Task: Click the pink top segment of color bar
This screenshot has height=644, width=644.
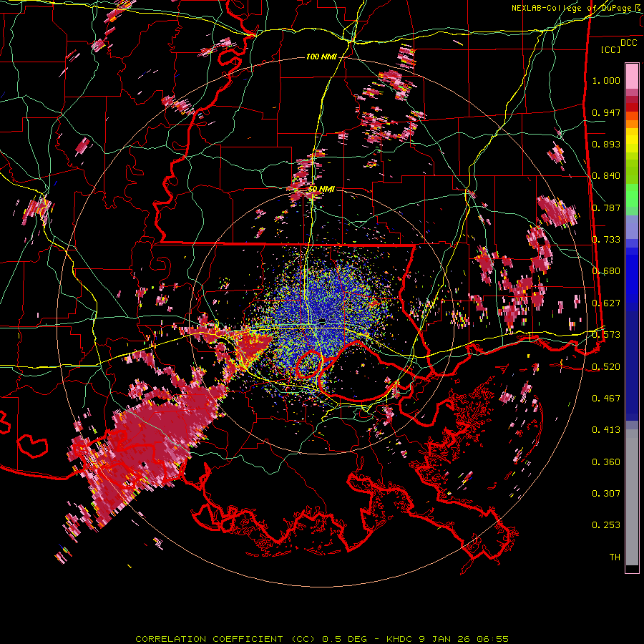Action: pyautogui.click(x=632, y=77)
